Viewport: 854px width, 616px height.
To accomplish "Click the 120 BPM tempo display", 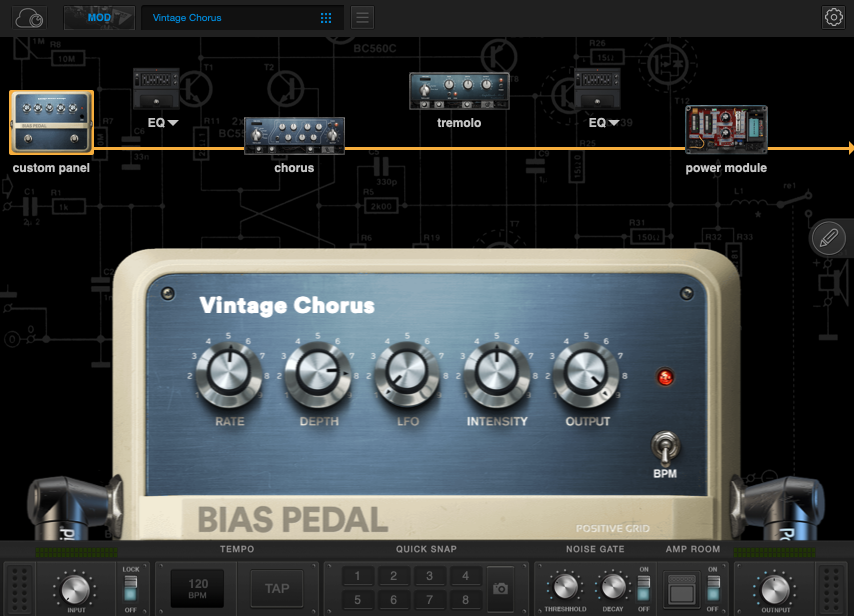I will (197, 588).
